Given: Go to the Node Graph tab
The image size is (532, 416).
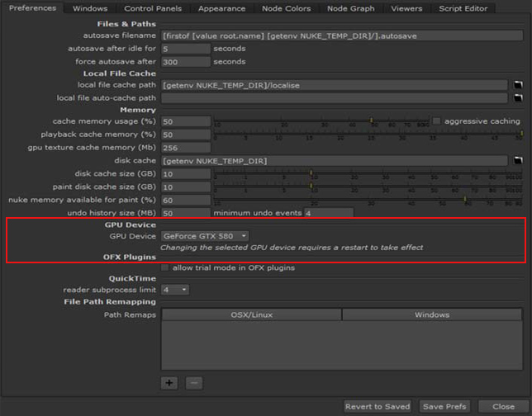Looking at the screenshot, I should (351, 8).
